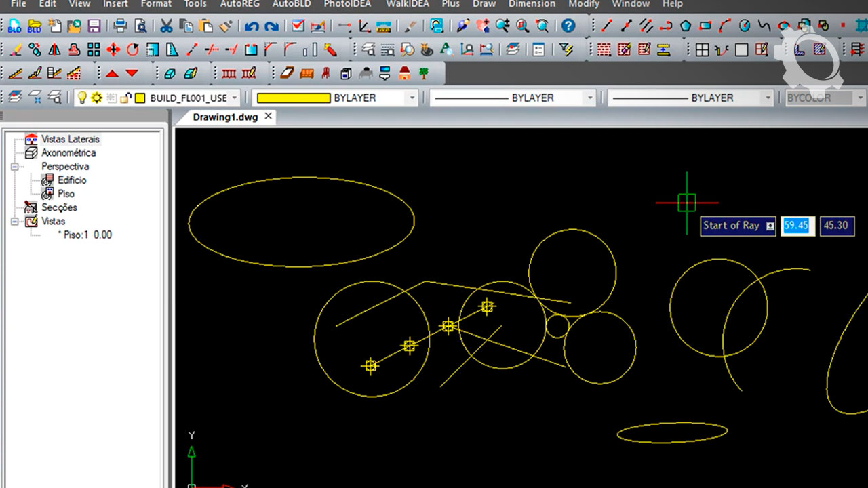The width and height of the screenshot is (868, 488).
Task: Click the Save floppy disk icon
Action: [x=94, y=26]
